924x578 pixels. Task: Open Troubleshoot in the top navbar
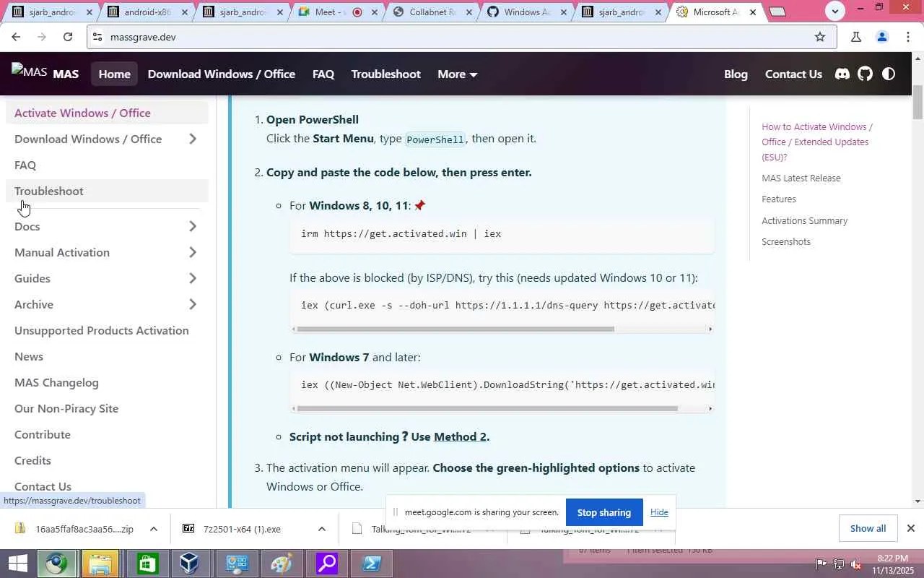coord(385,74)
